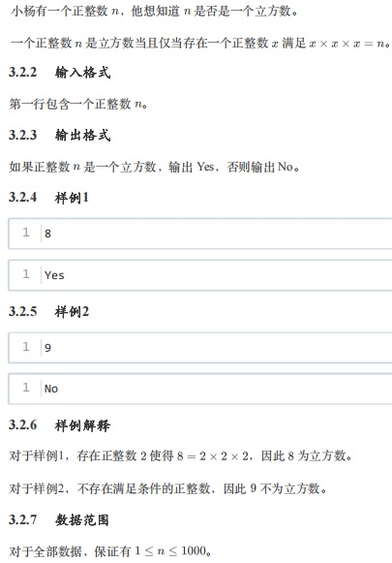This screenshot has width=392, height=563.
Task: Click line number 1 beside No output
Action: point(26,388)
